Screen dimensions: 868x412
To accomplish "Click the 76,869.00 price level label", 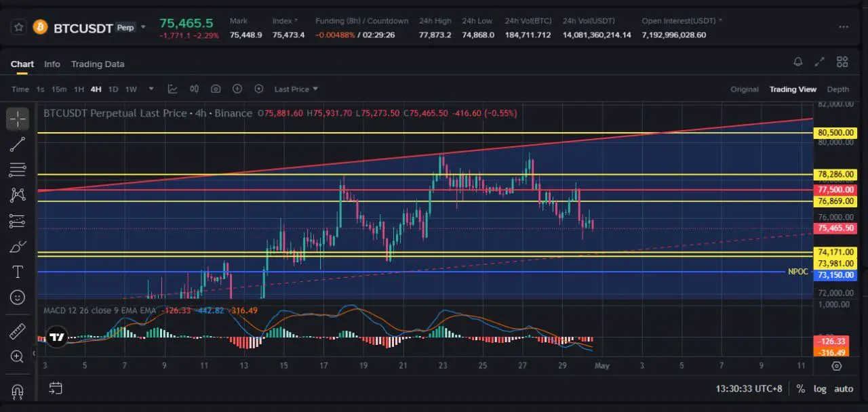I will [x=836, y=201].
